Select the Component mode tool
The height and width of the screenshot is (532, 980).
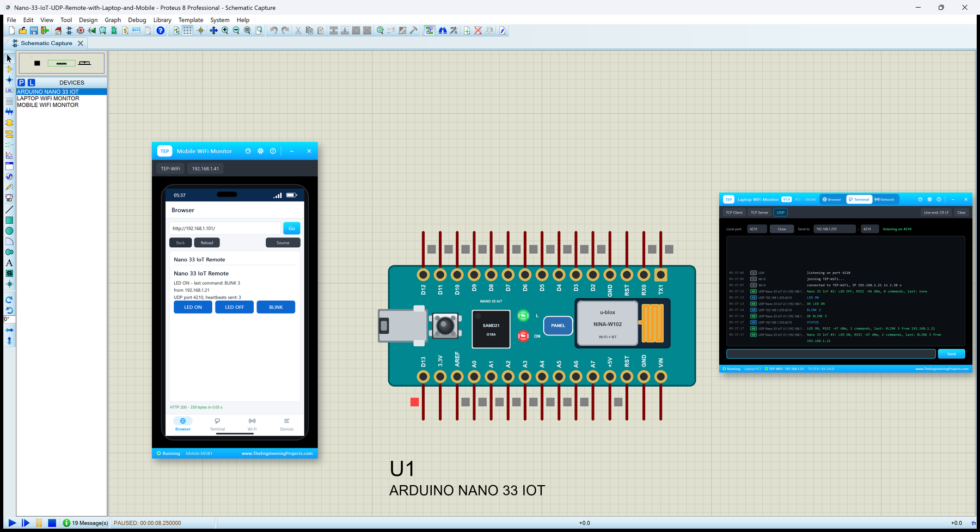tap(9, 69)
